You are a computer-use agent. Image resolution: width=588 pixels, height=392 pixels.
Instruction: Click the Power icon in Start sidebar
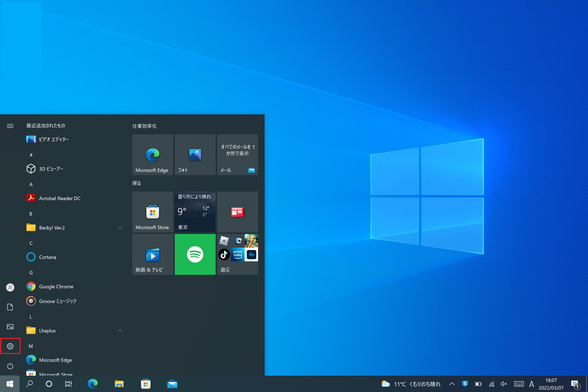(10, 366)
